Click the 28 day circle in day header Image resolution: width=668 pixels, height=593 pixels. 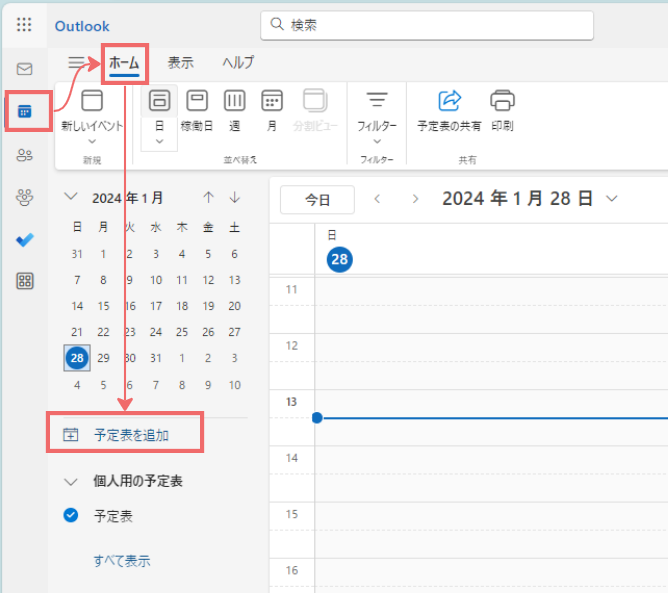pos(340,259)
